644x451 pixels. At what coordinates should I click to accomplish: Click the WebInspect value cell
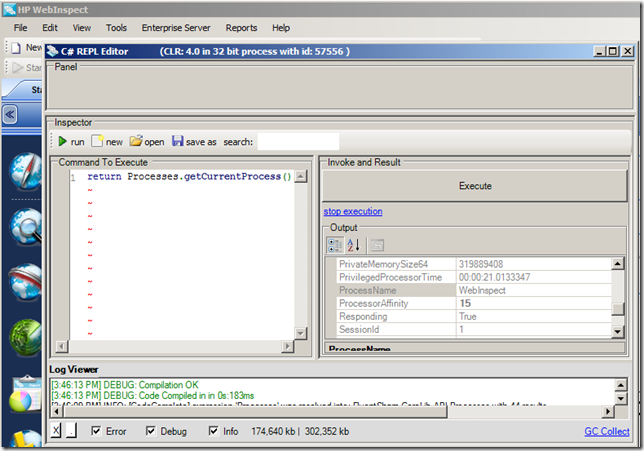[534, 290]
